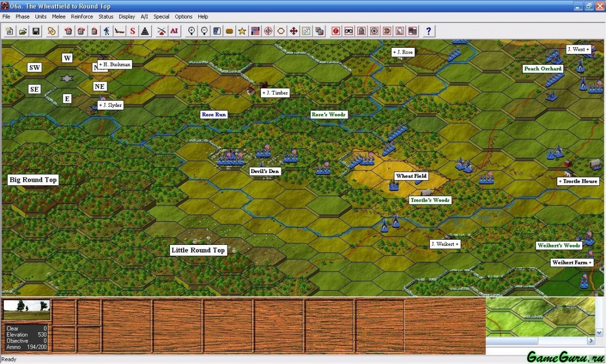Click the stacked cannonballs pyramid icon
Viewport: 606px width, 364px height.
[145, 31]
